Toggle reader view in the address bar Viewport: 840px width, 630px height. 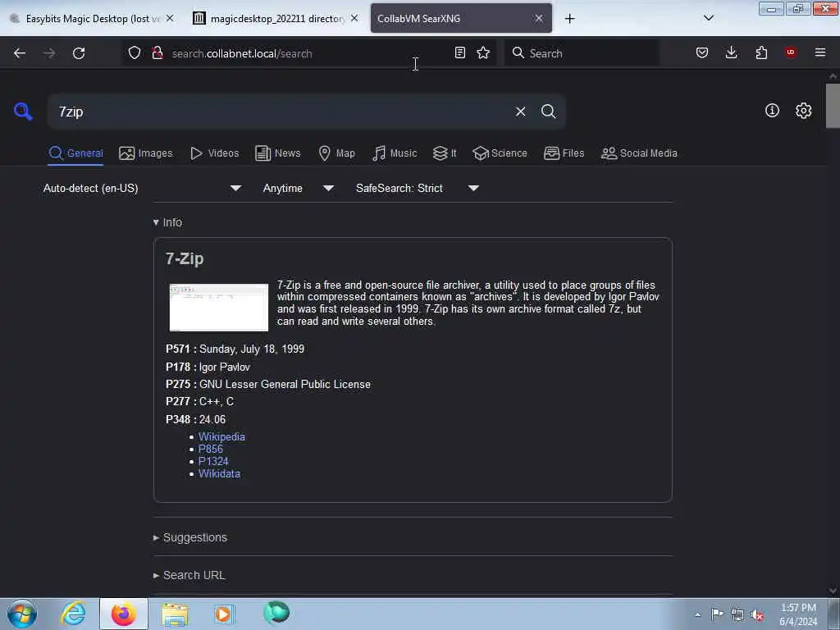click(x=459, y=52)
